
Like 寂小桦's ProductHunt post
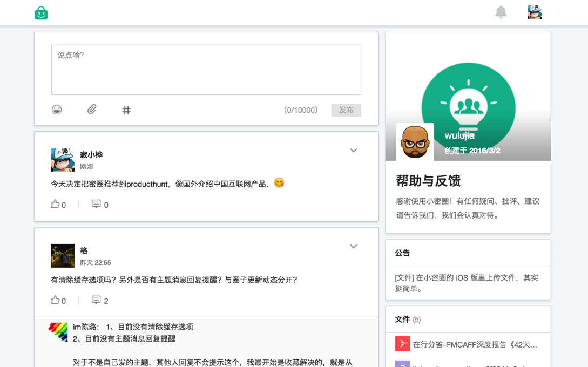(x=55, y=204)
